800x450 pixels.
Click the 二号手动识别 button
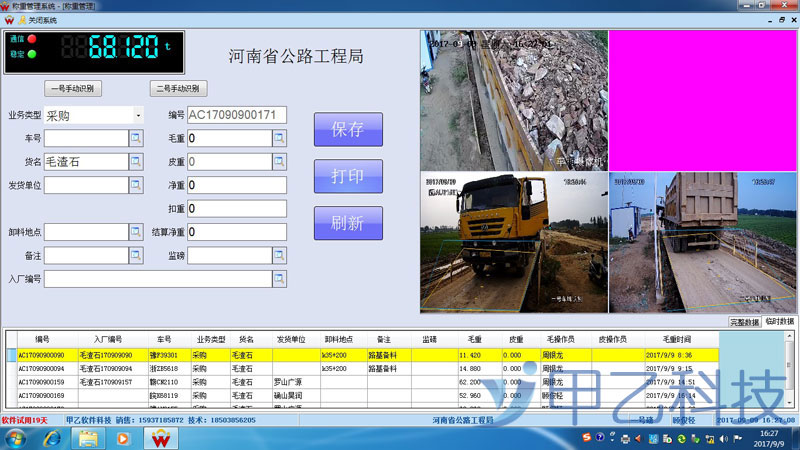[x=179, y=88]
